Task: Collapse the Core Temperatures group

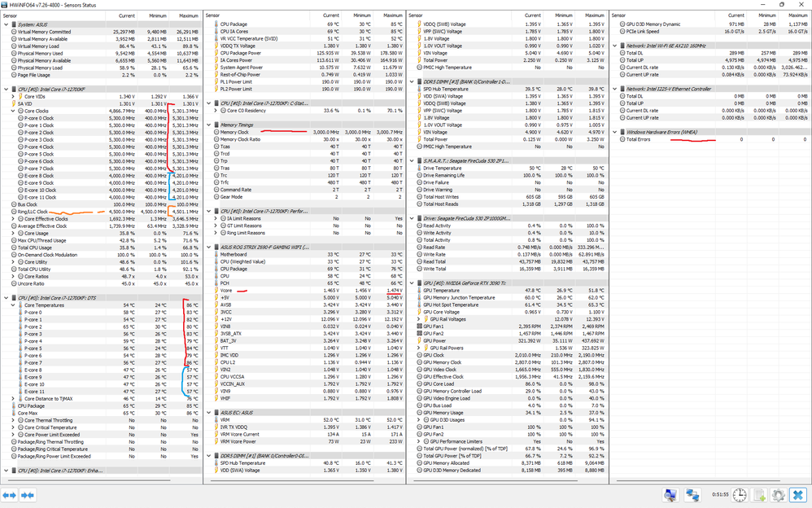Action: coord(14,305)
